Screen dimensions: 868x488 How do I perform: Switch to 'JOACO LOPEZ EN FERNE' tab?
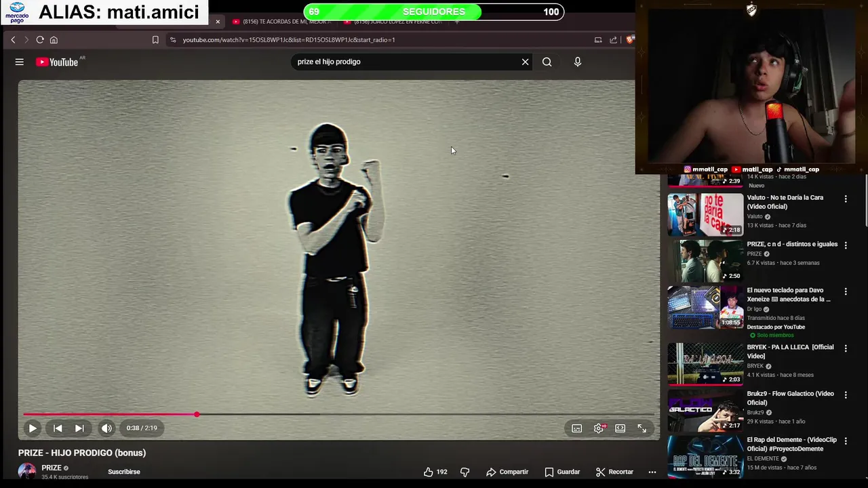coord(393,22)
